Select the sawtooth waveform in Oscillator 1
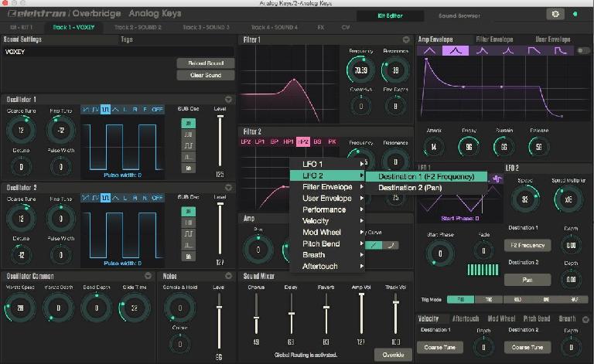 click(86, 110)
